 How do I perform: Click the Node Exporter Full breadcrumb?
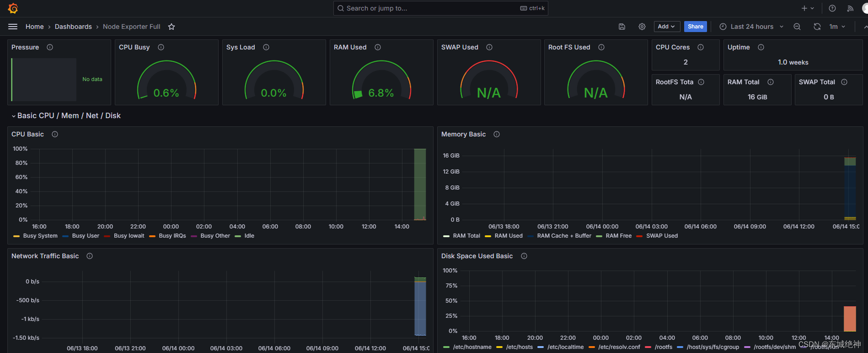132,27
